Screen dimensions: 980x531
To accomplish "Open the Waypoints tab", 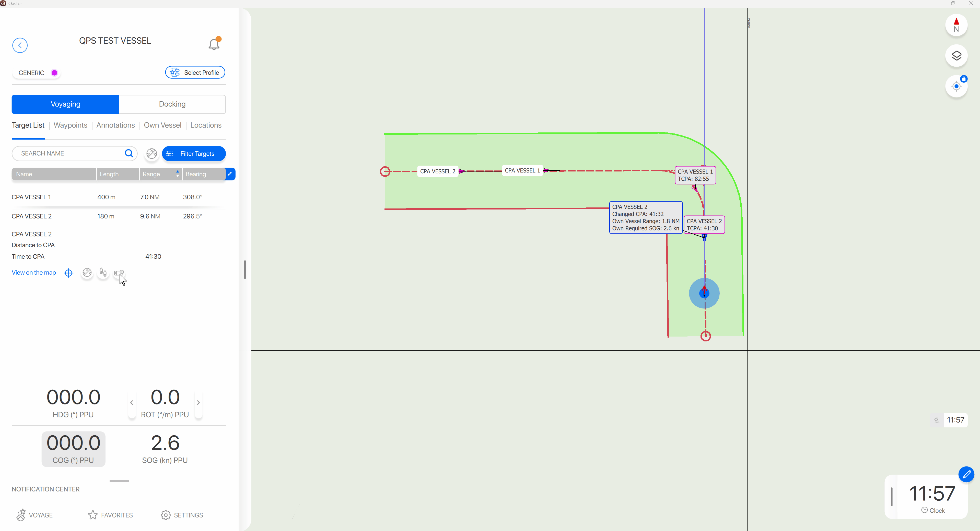I will pyautogui.click(x=70, y=126).
